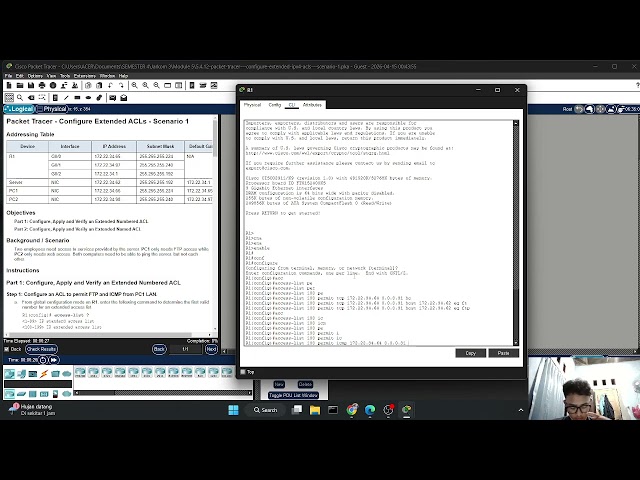Zoom in with the first magnifier icon
This screenshot has width=640, height=480.
pos(134,85)
